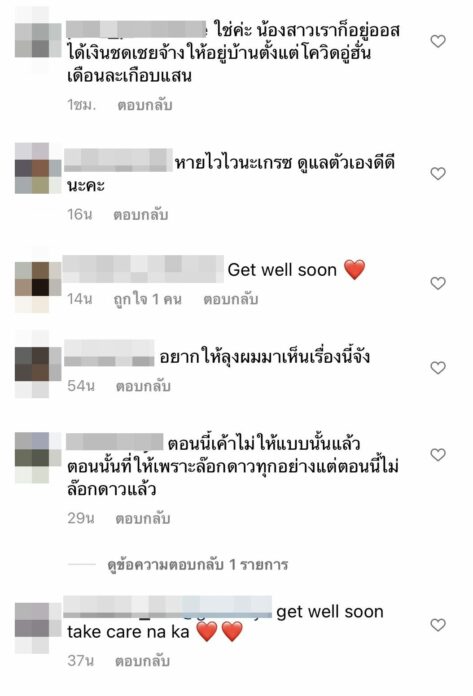This screenshot has width=473, height=696.
Task: Open avatar next to 'หายไวไวนะเกรซ' comment
Action: [38, 168]
